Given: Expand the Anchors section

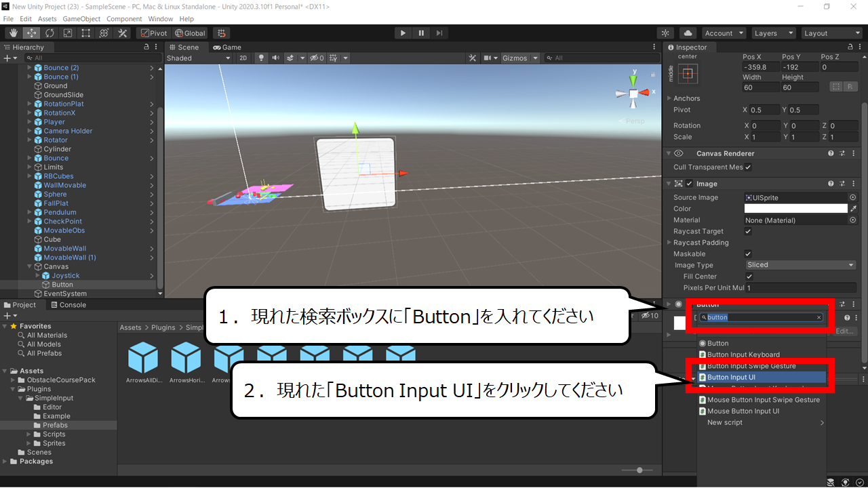Looking at the screenshot, I should 669,98.
